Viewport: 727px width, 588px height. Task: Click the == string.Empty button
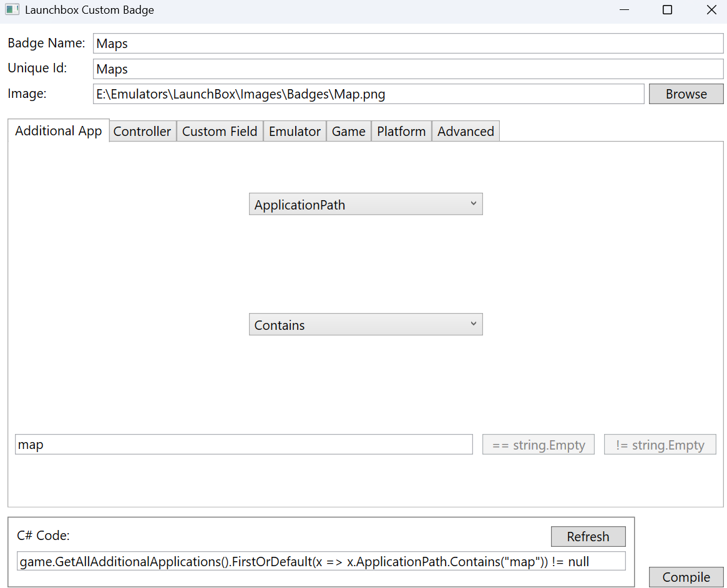tap(538, 445)
